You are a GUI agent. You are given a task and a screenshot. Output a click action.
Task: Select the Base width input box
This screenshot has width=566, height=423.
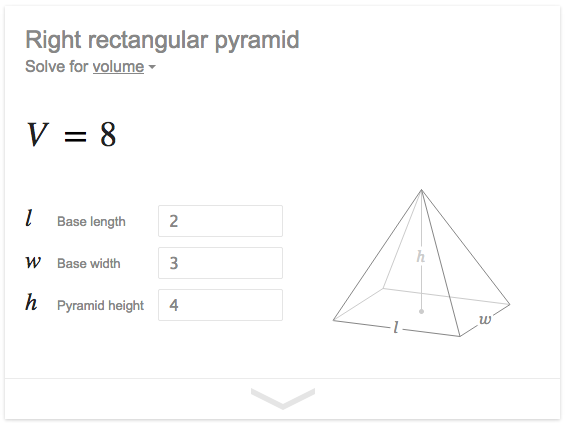[220, 263]
